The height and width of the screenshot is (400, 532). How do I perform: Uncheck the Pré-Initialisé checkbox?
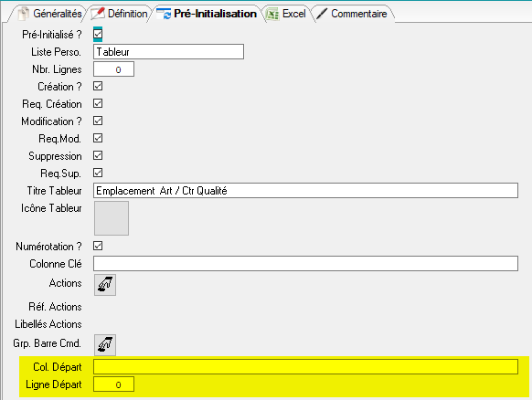[x=98, y=34]
